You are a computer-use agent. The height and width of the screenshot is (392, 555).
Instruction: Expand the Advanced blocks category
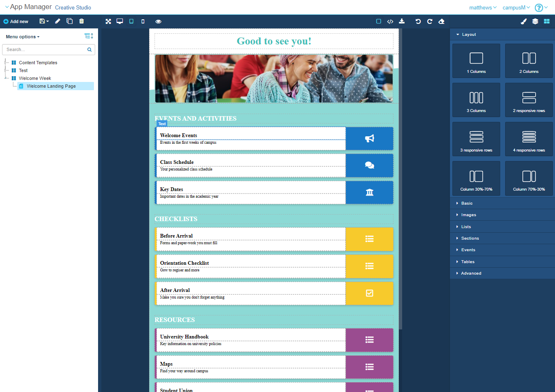[x=471, y=273]
